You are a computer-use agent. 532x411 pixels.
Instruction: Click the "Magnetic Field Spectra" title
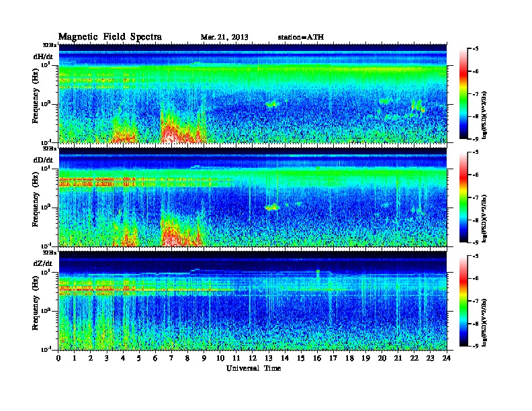110,37
